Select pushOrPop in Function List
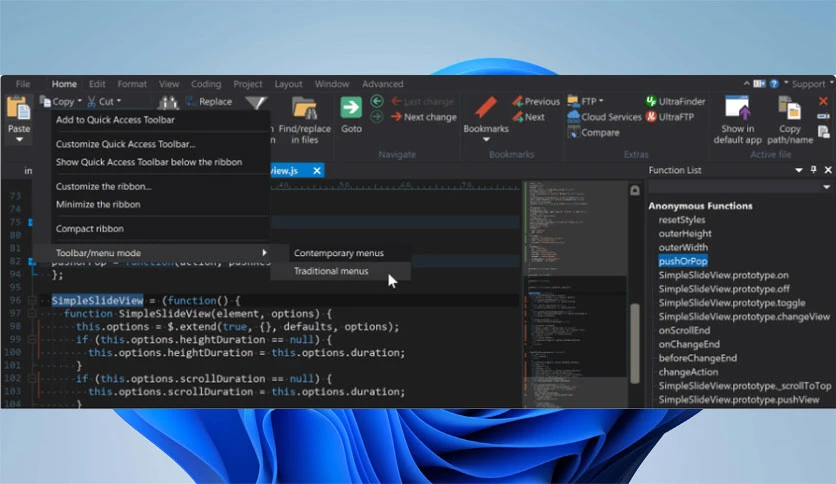 pyautogui.click(x=683, y=261)
